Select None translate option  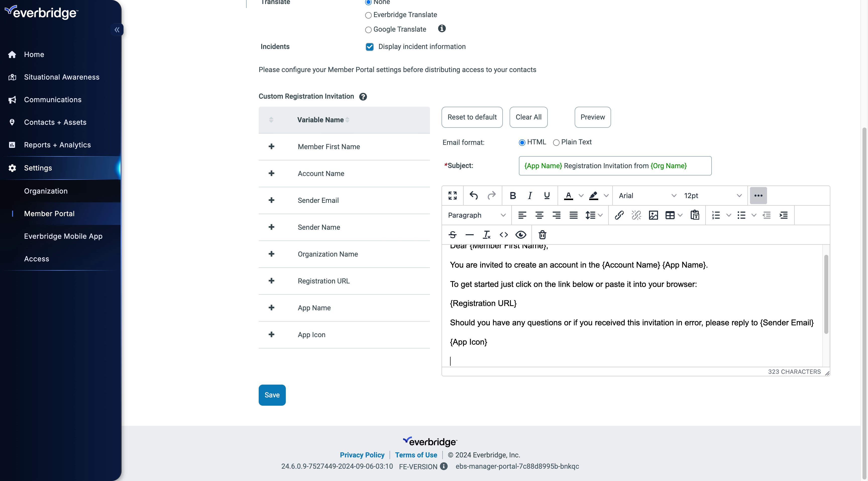point(368,2)
